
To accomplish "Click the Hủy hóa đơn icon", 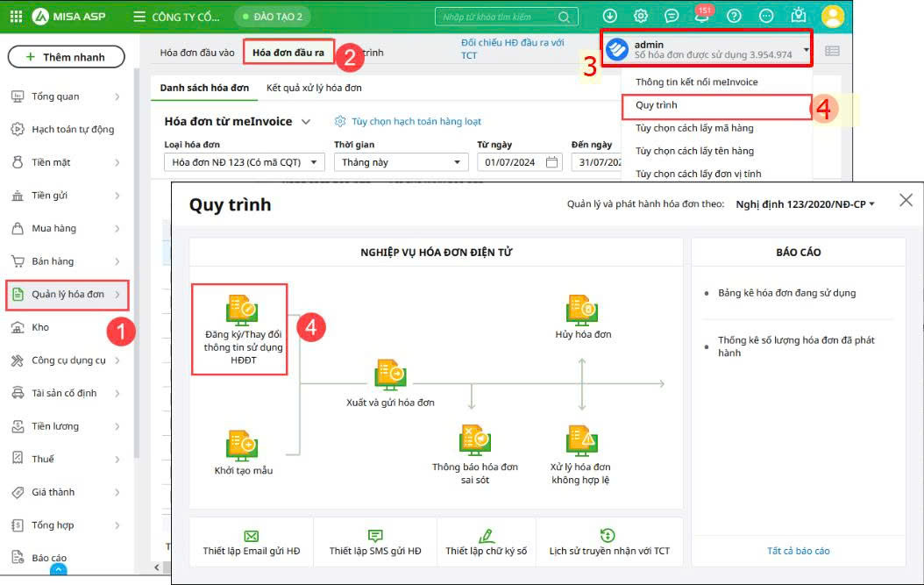I will (x=583, y=310).
